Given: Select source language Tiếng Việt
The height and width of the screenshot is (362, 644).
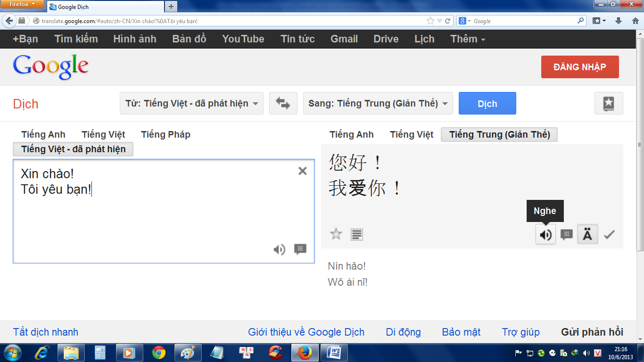Looking at the screenshot, I should 103,134.
